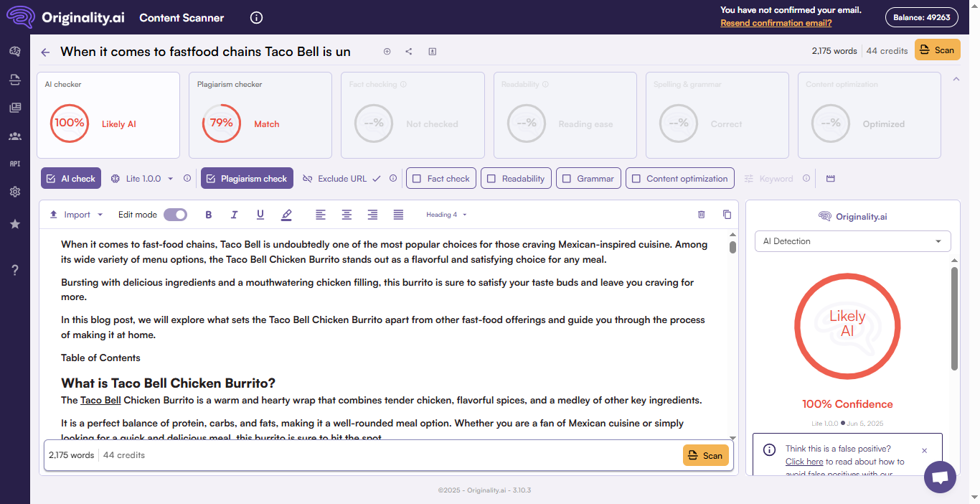Click the Keyword settings control
Viewport: 980px width, 504px height.
pos(768,178)
